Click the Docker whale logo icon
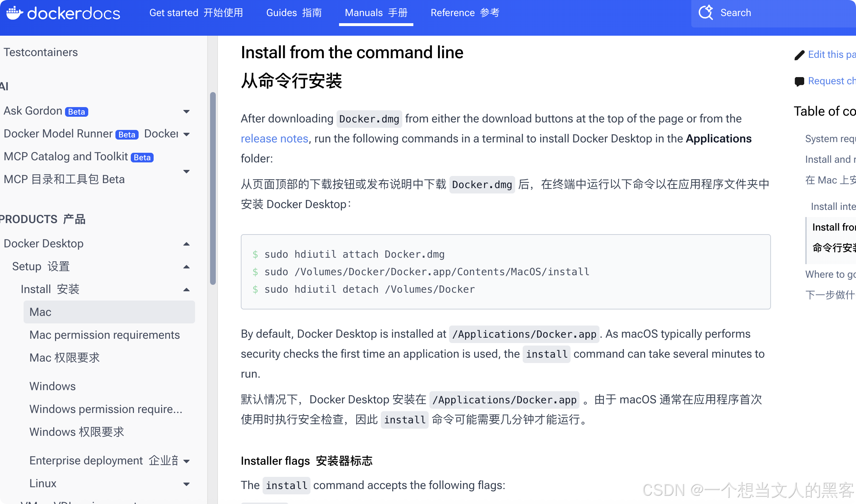Viewport: 856px width, 504px height. coord(15,13)
